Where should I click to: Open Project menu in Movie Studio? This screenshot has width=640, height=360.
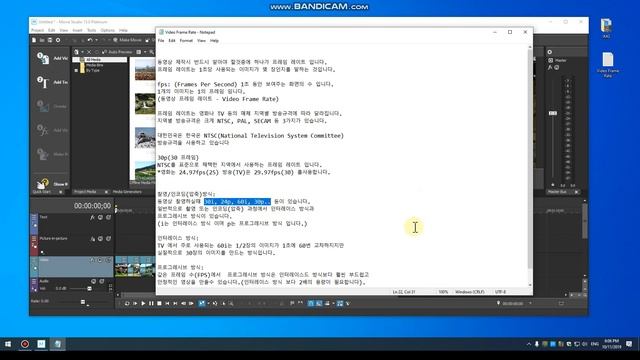(x=38, y=30)
